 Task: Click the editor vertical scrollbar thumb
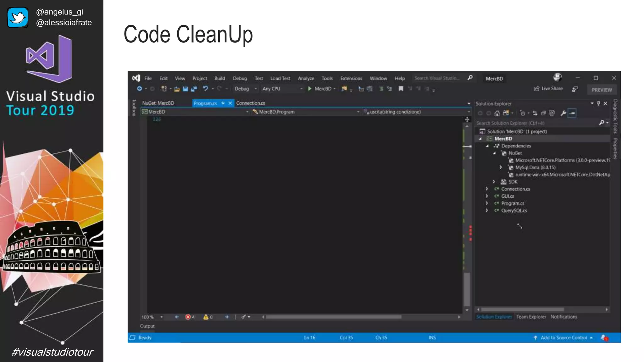[x=467, y=289]
